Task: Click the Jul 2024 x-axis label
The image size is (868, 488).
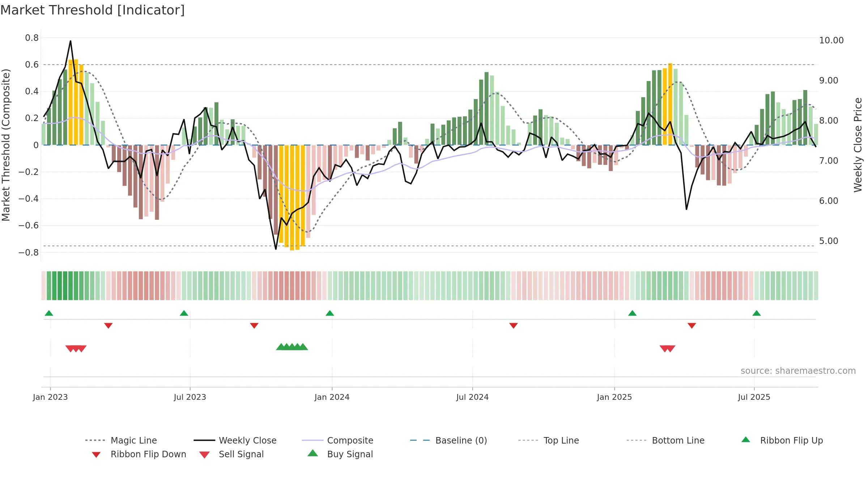Action: [472, 397]
